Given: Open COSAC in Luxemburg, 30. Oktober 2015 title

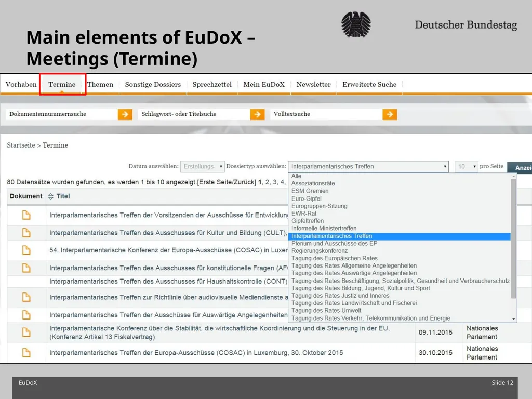Looking at the screenshot, I should coord(196,353).
